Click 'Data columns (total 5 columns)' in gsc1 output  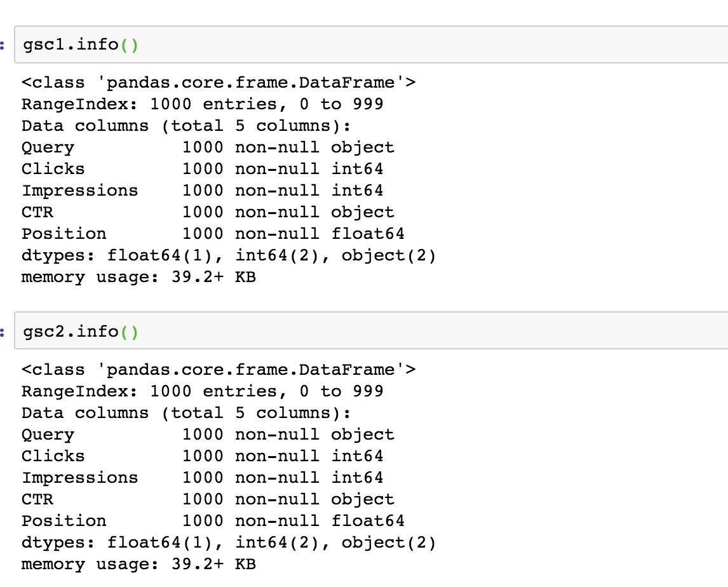tap(186, 126)
